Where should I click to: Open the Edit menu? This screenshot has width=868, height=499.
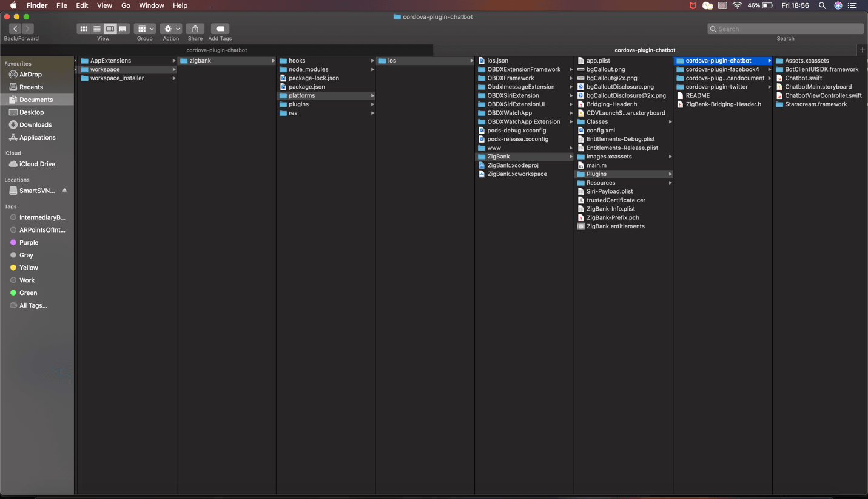[x=82, y=5]
